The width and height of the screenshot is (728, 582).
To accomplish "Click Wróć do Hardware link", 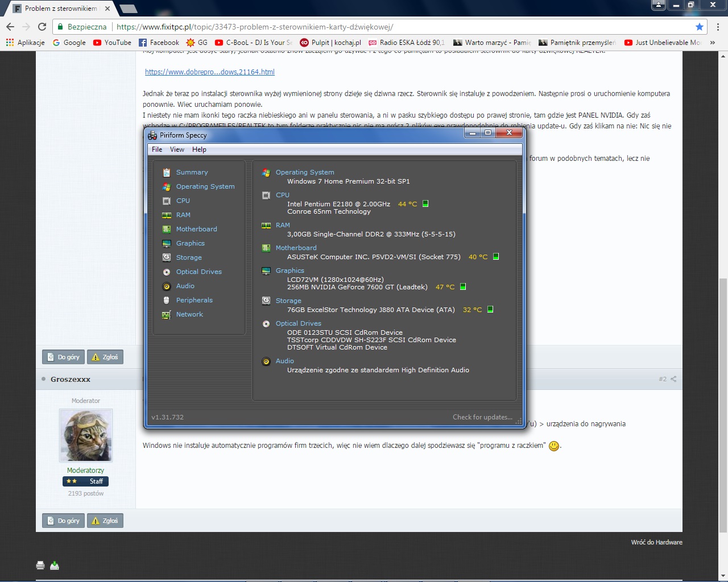I will [656, 542].
